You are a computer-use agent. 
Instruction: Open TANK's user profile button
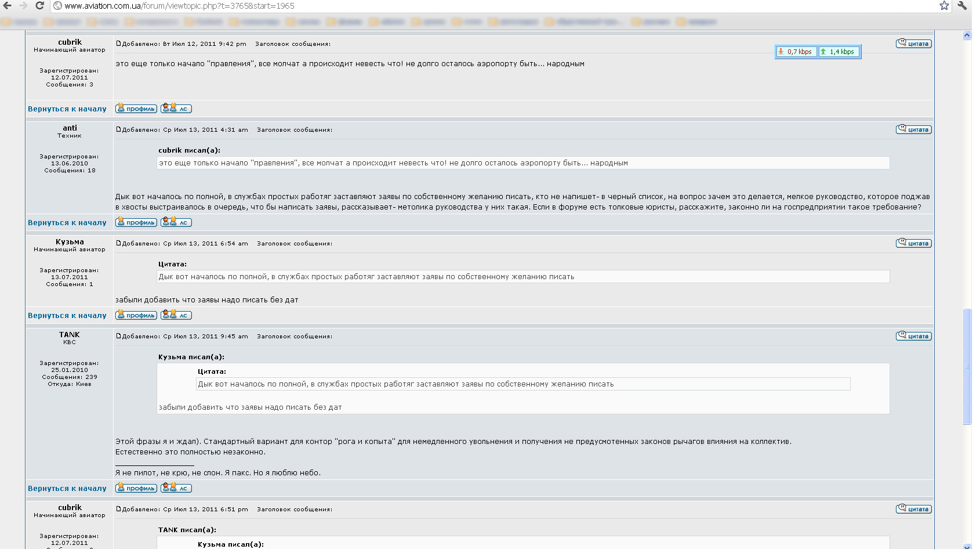click(x=136, y=488)
